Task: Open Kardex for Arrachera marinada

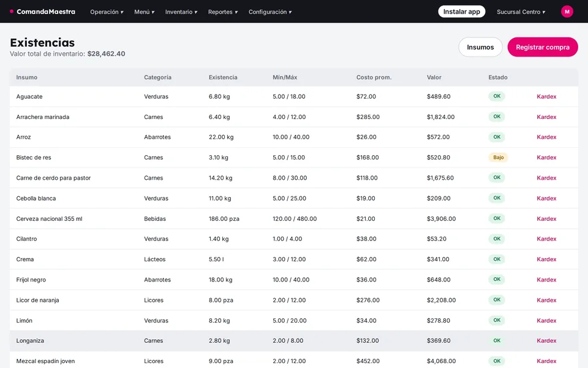Action: tap(546, 117)
